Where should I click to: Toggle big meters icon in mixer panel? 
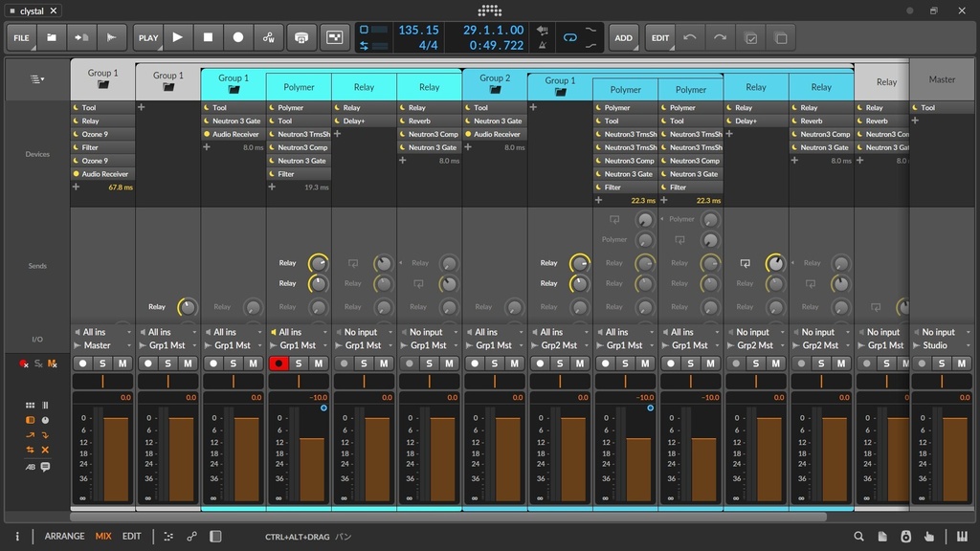coord(45,406)
